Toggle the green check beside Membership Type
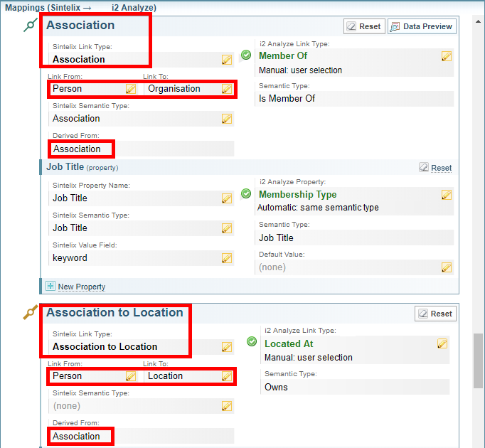The height and width of the screenshot is (448, 485). click(246, 193)
